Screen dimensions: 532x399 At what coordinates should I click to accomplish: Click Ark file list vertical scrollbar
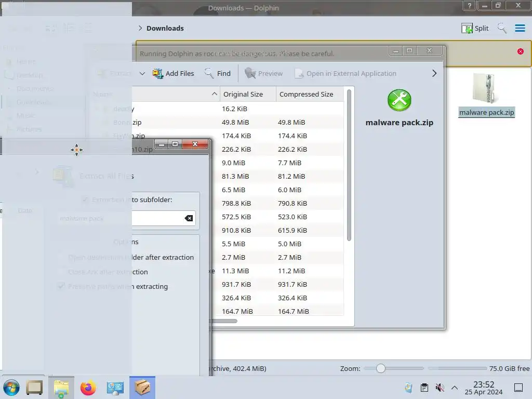[349, 165]
